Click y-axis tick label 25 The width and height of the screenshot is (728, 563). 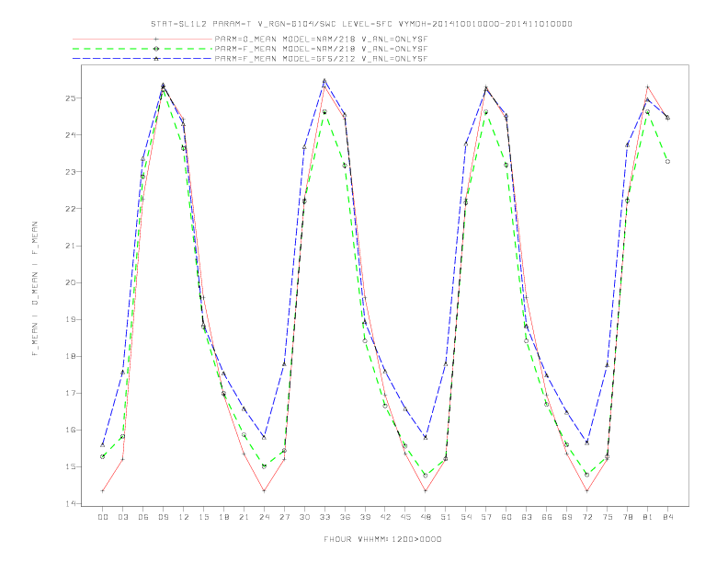coord(70,98)
